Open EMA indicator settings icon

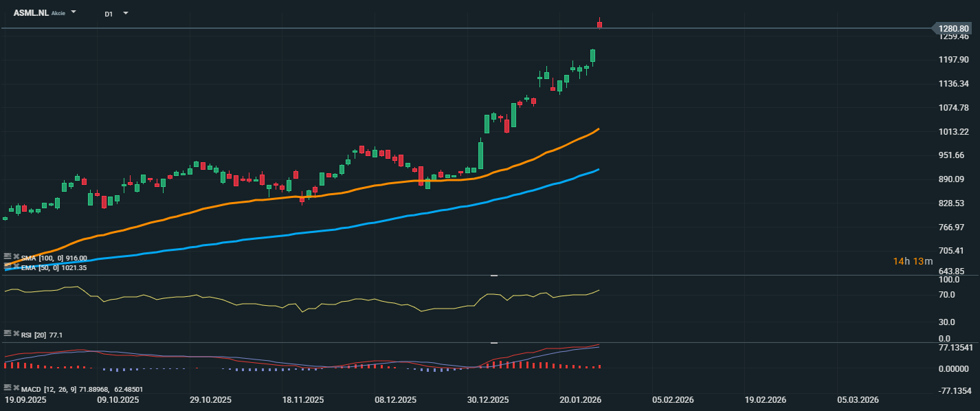(x=8, y=265)
